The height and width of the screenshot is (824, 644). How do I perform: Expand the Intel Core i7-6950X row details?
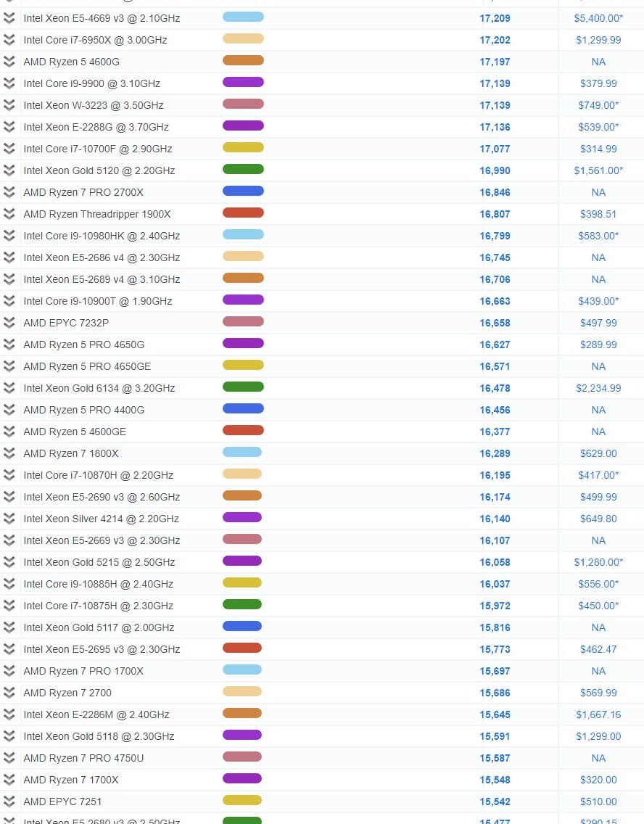coord(9,40)
